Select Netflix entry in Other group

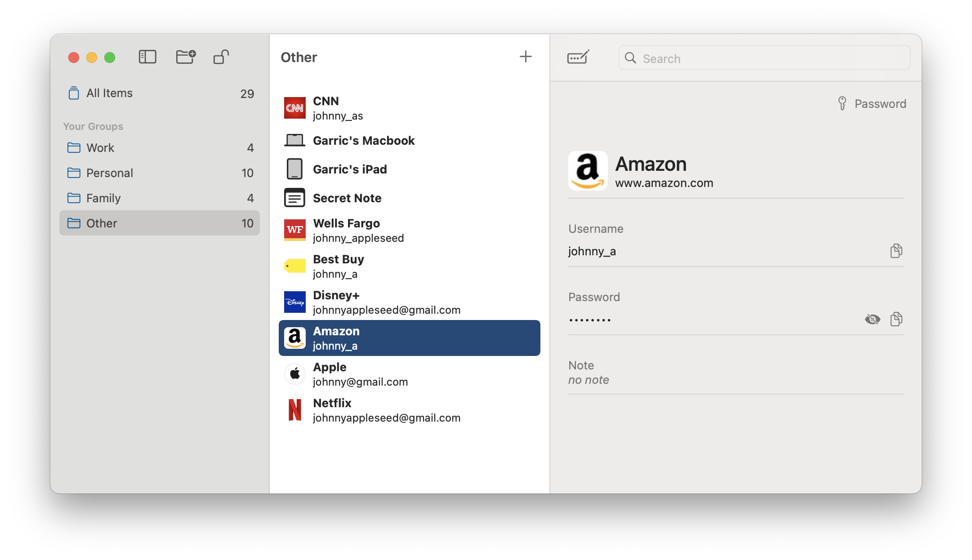409,410
